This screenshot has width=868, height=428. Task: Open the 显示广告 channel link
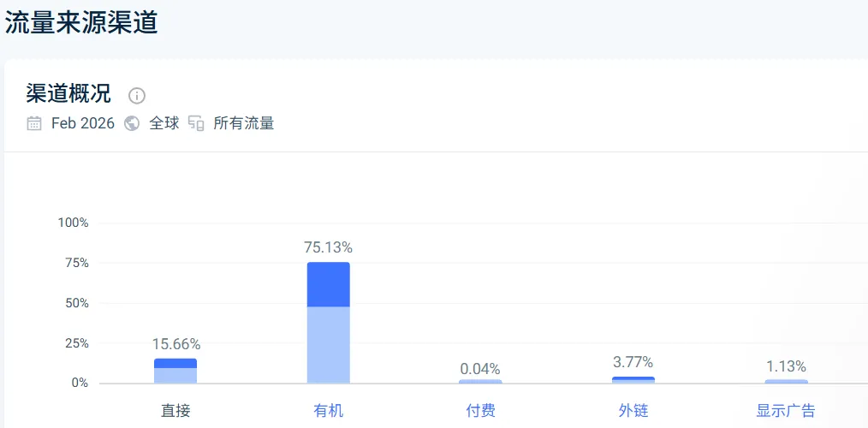tap(786, 411)
